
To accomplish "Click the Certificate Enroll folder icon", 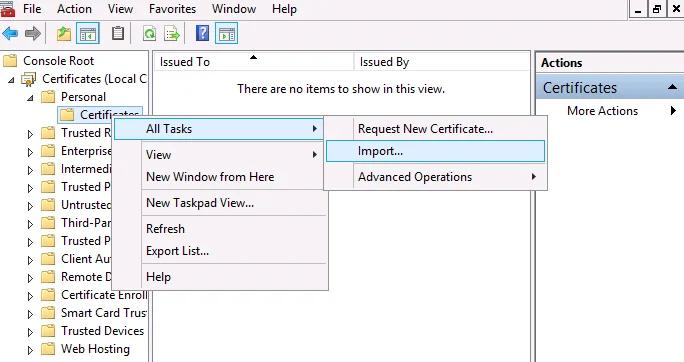I will click(x=48, y=295).
